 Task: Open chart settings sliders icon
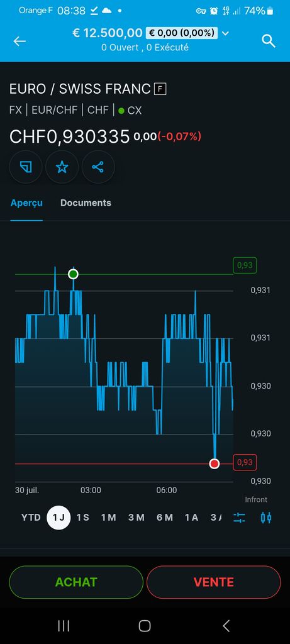[x=239, y=518]
